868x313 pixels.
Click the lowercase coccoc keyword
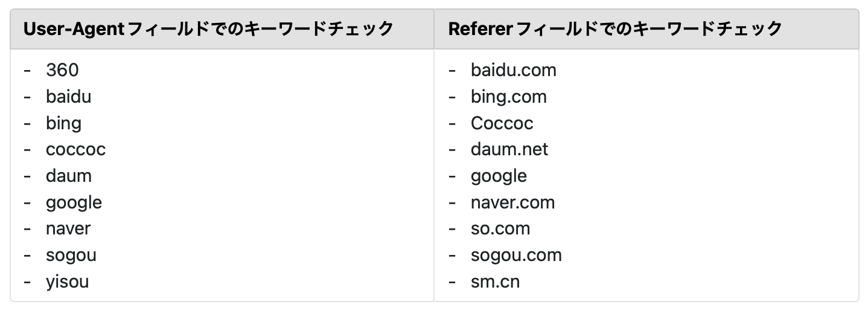[x=75, y=150]
